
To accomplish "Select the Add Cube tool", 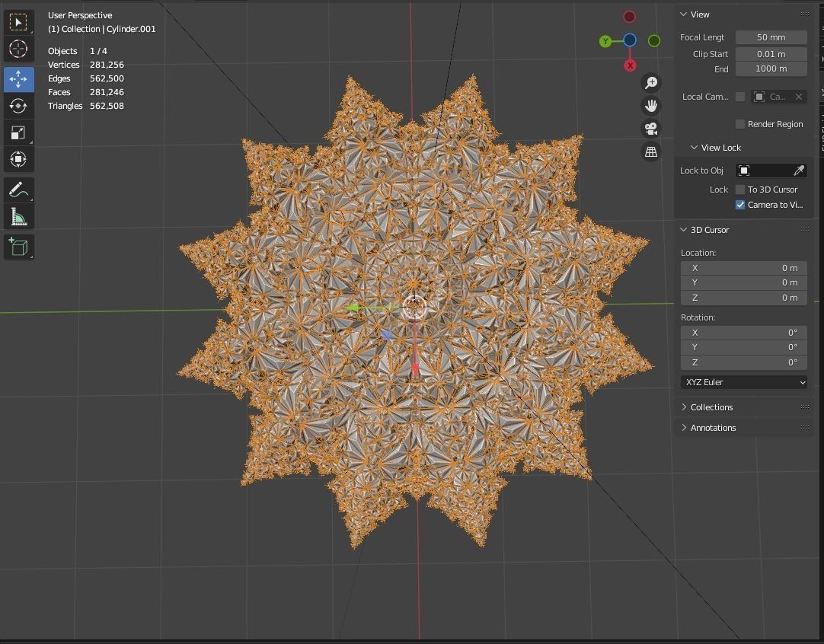I will [18, 247].
